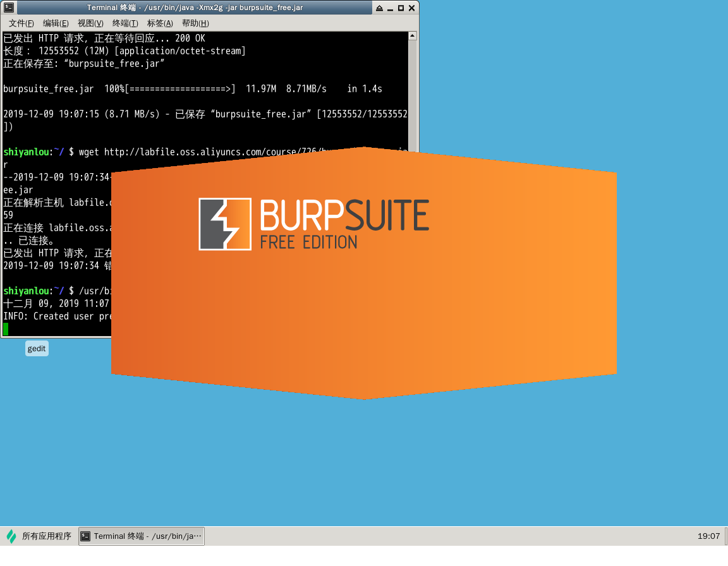Select the Terminal 终端 taskbar button
The image size is (728, 566).
click(x=142, y=536)
